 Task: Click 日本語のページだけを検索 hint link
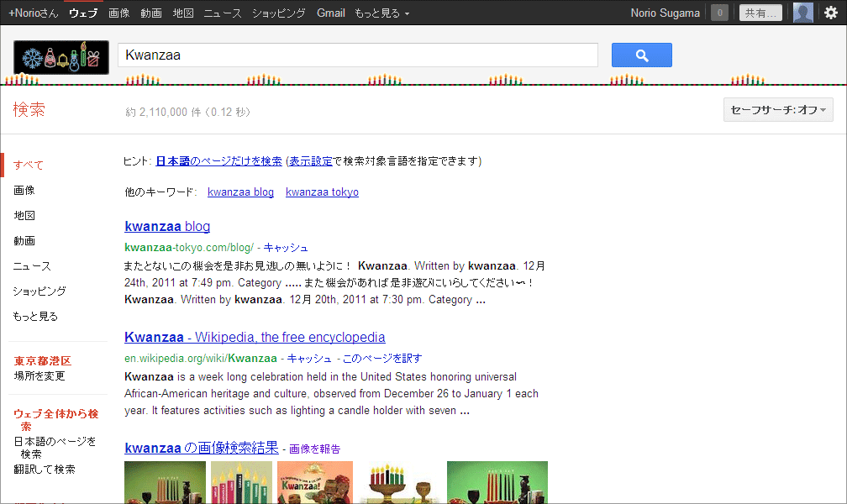pyautogui.click(x=218, y=161)
